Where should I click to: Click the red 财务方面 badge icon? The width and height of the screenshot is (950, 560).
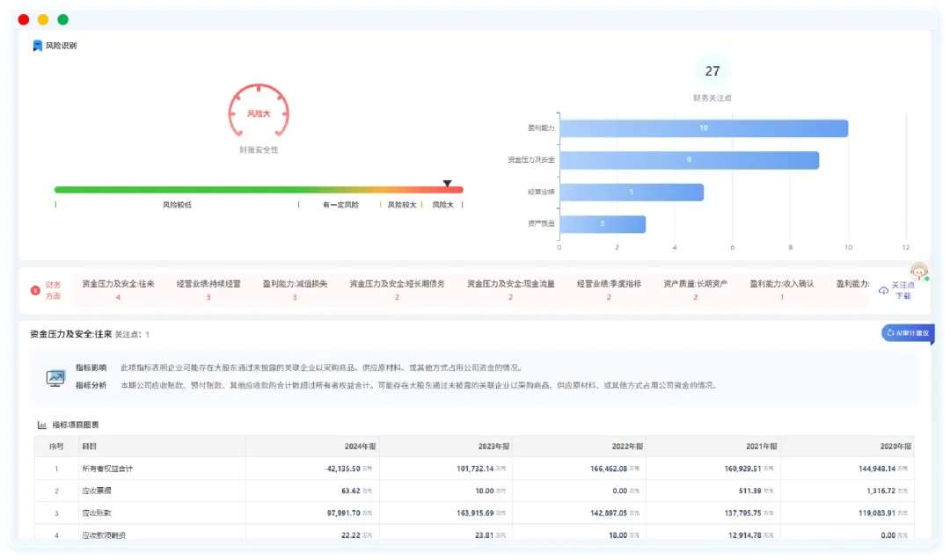coord(35,290)
